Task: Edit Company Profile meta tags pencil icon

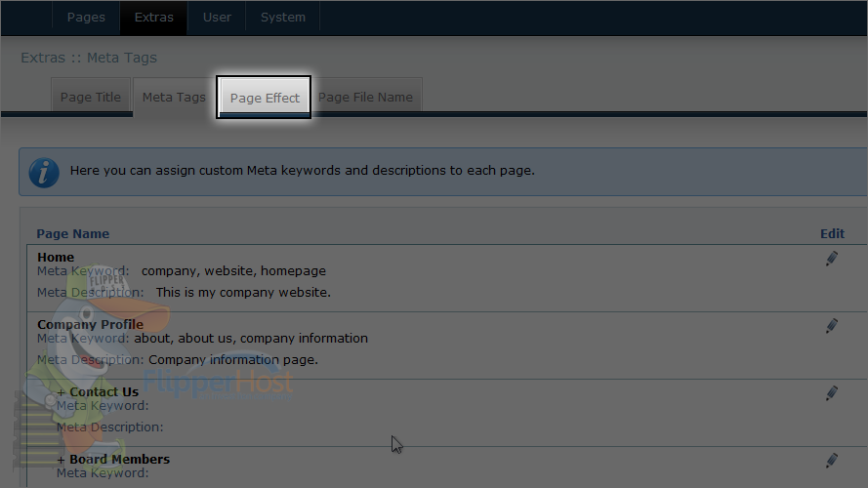Action: pos(832,326)
